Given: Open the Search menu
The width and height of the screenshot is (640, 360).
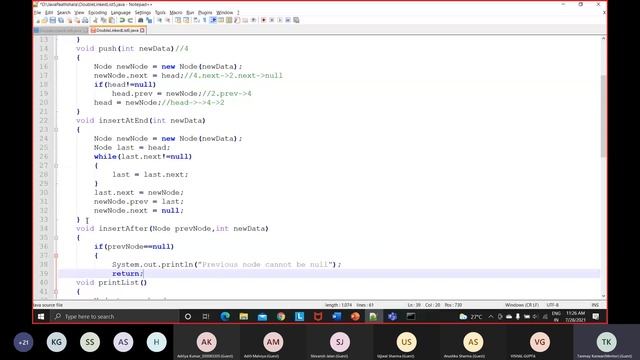Looking at the screenshot, I should pyautogui.click(x=64, y=13).
